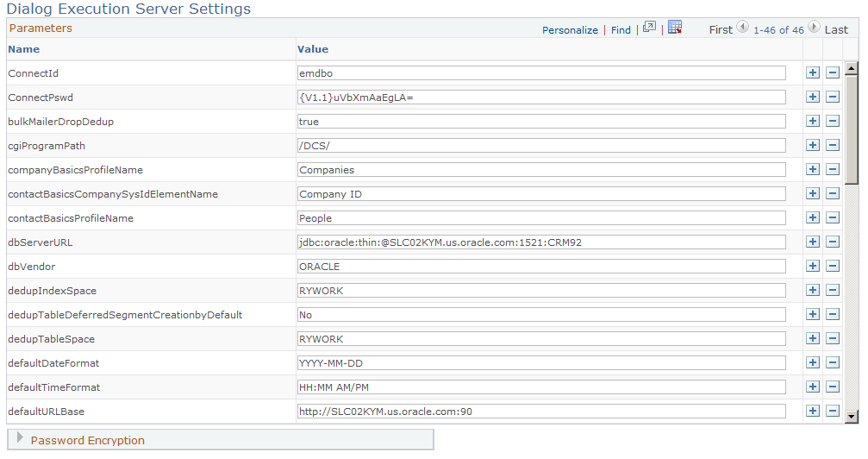Click the vertical scrollbar thumb
Screen dimensions: 868x459
pos(852,129)
